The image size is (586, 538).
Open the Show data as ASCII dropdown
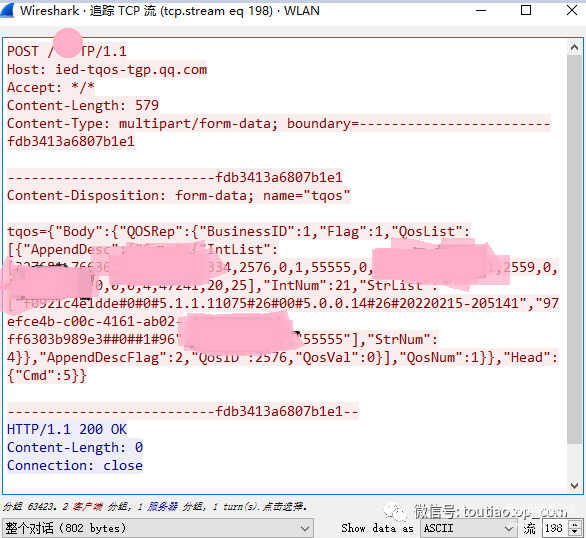point(469,528)
